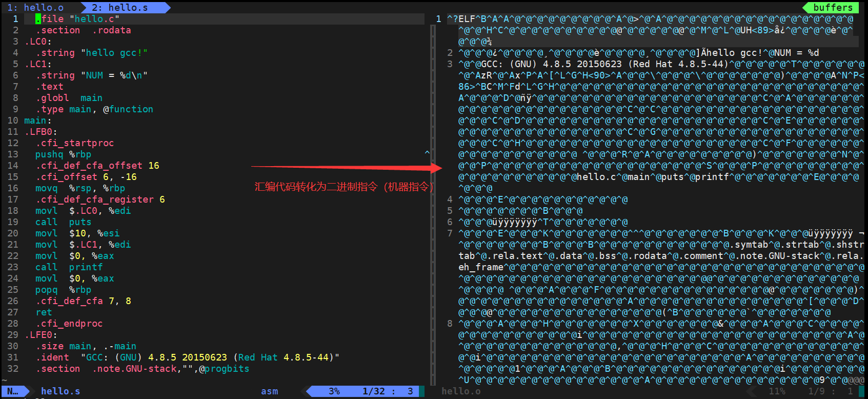Click the .cfi_startproc line
Viewport: 868px width, 399px height.
75,143
